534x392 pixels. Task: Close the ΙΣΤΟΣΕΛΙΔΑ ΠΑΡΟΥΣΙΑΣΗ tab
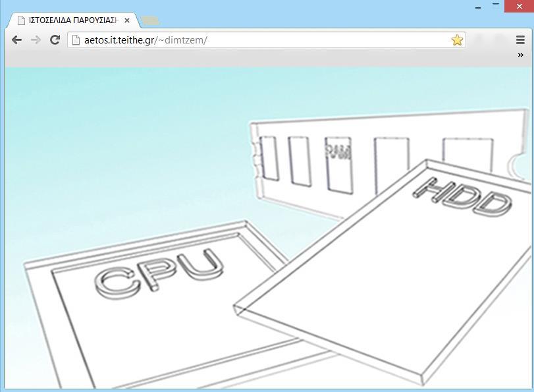(127, 20)
